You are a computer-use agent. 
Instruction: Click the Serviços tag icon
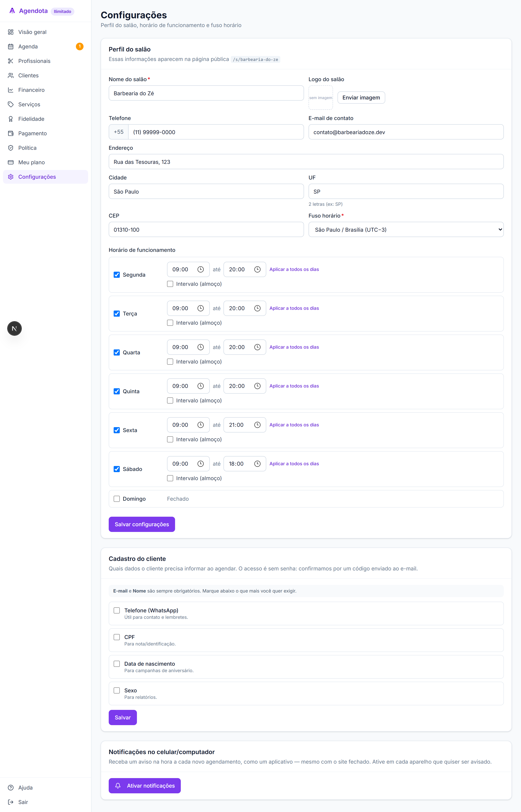coord(11,104)
